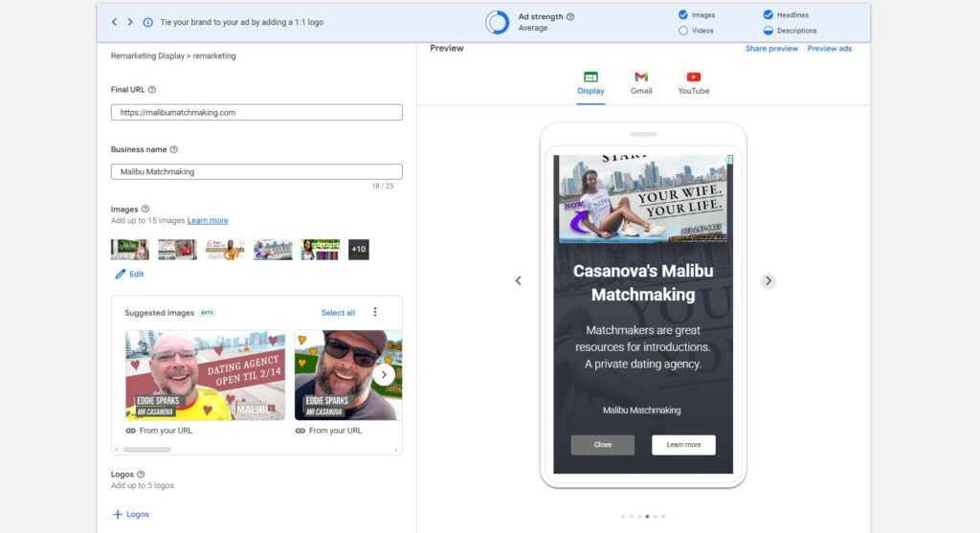Open the Learn more images link
The width and height of the screenshot is (980, 533).
click(x=208, y=221)
